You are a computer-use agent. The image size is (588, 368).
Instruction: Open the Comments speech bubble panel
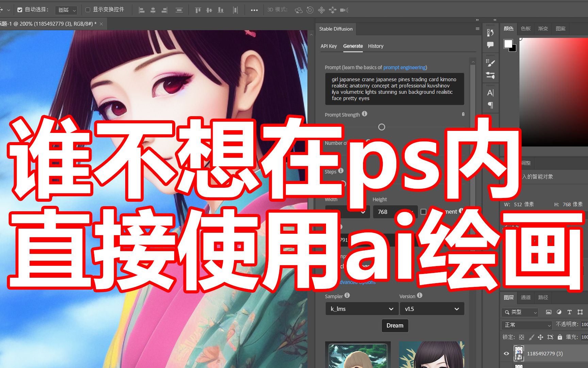tap(490, 45)
